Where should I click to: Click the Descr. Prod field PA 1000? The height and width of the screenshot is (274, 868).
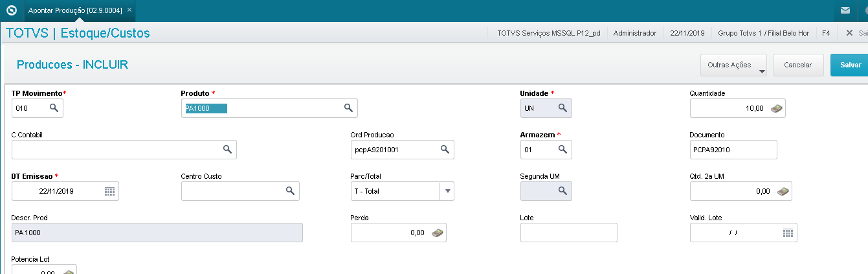pos(157,233)
